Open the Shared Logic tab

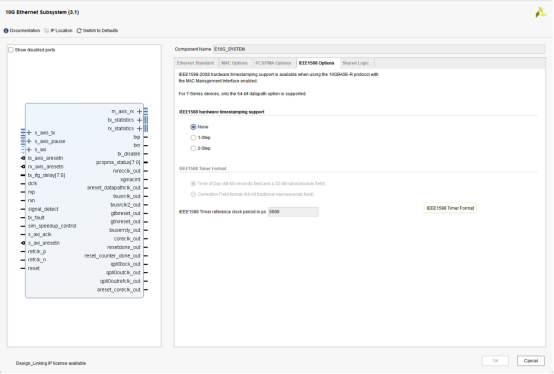[355, 63]
